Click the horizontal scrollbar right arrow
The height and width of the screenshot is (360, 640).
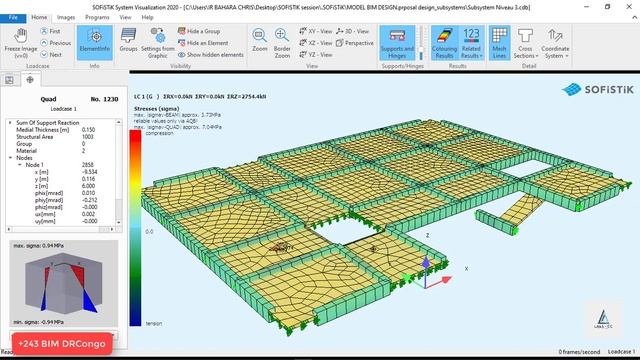(112, 229)
